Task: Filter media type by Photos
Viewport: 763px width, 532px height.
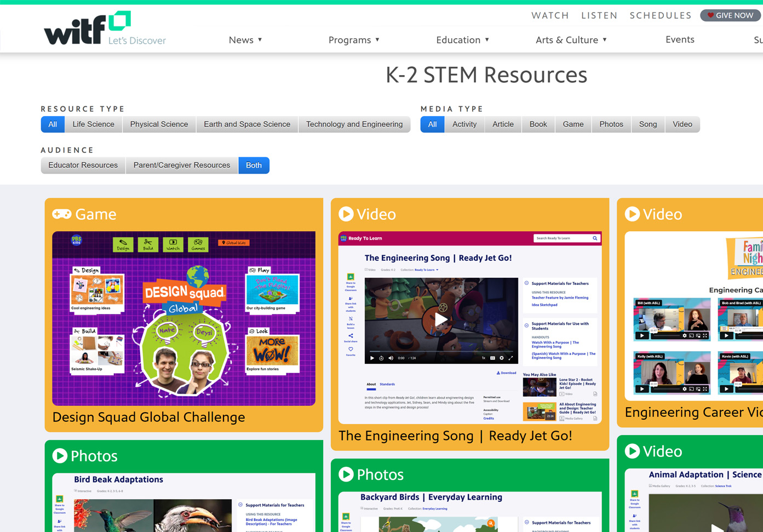Action: tap(611, 124)
